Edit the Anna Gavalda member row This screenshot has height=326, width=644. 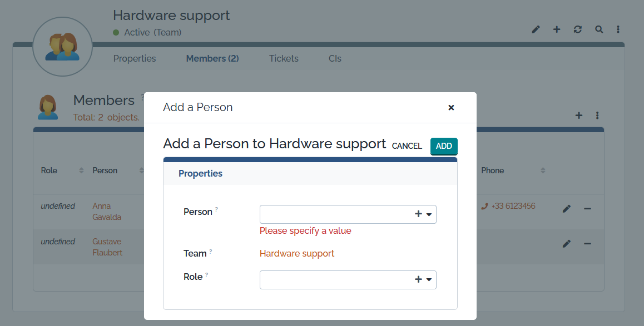566,209
